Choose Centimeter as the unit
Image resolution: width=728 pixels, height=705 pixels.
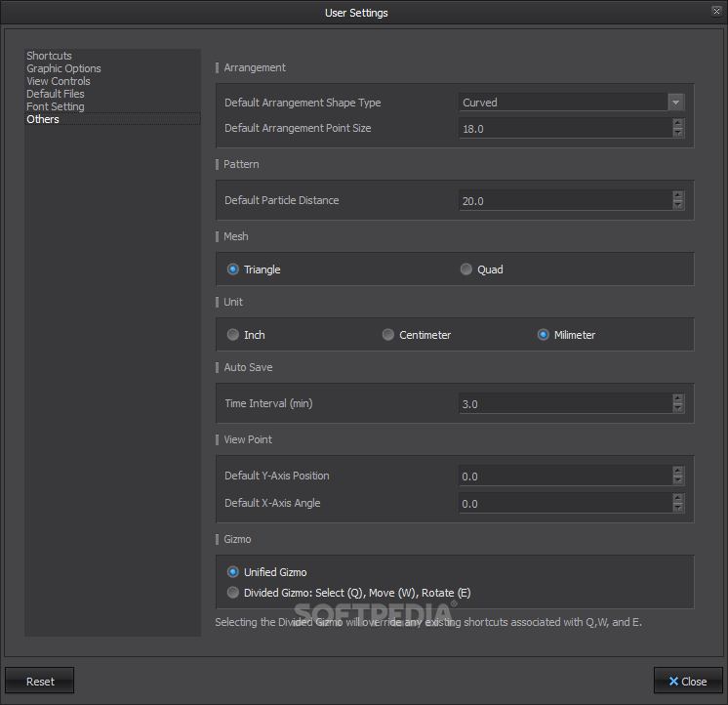(417, 335)
